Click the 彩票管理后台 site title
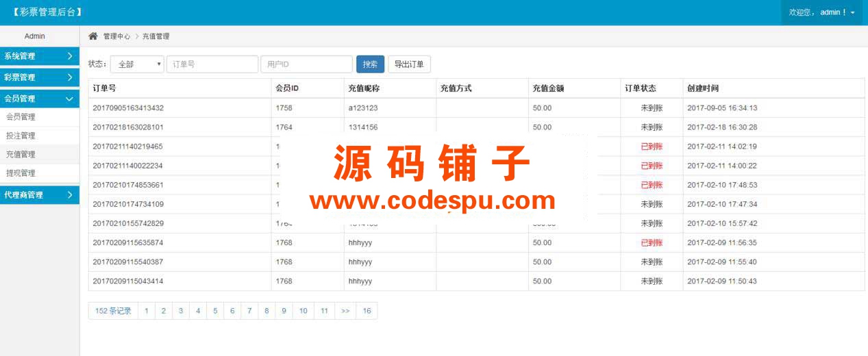 47,12
